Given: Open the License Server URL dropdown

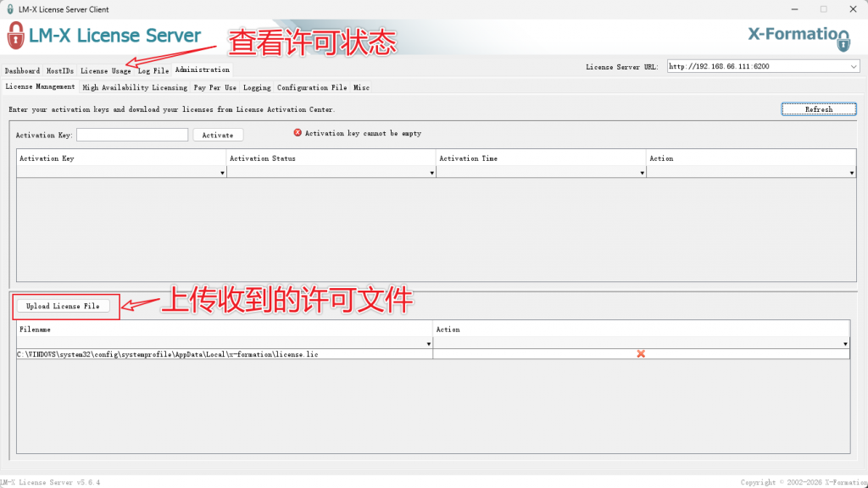Looking at the screenshot, I should (x=853, y=66).
